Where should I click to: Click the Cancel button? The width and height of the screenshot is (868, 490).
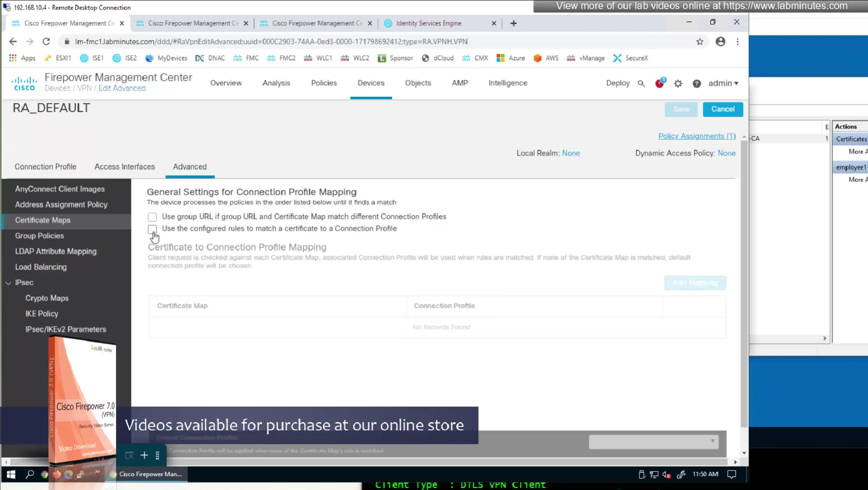[722, 109]
